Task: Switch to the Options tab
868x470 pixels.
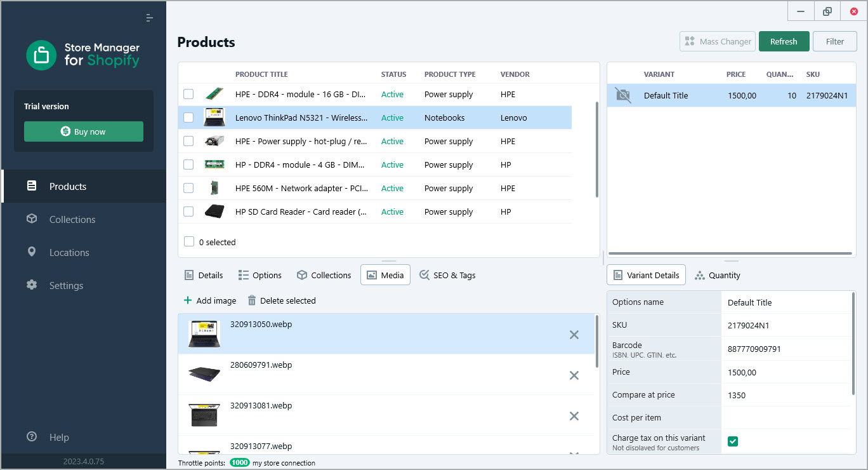Action: [260, 275]
